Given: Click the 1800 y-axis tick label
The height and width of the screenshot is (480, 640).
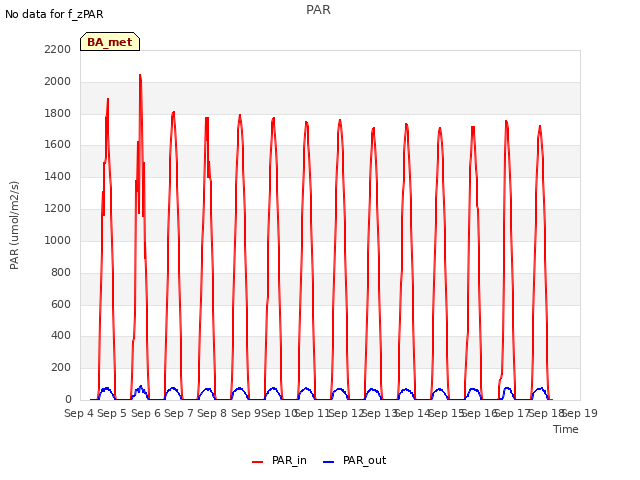Looking at the screenshot, I should [x=58, y=113].
